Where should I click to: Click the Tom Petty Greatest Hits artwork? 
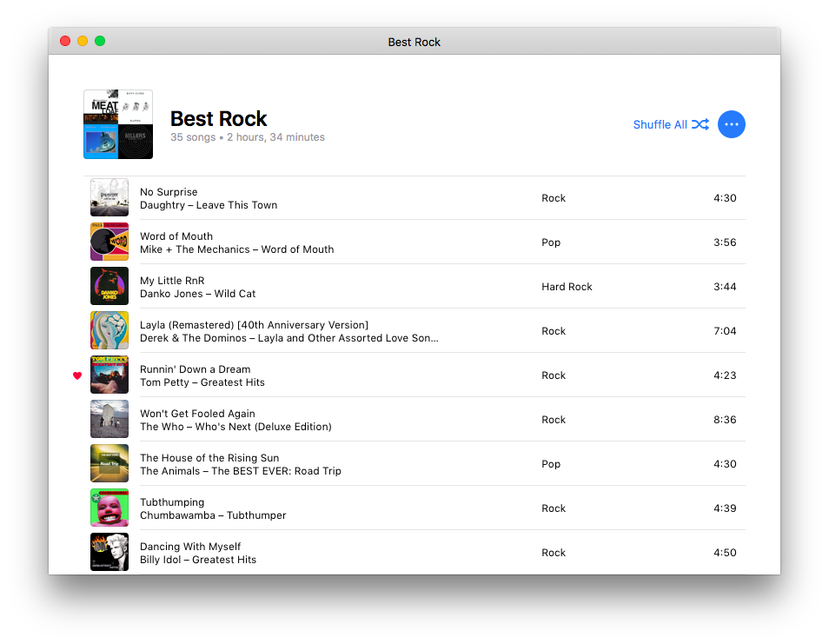pos(109,375)
